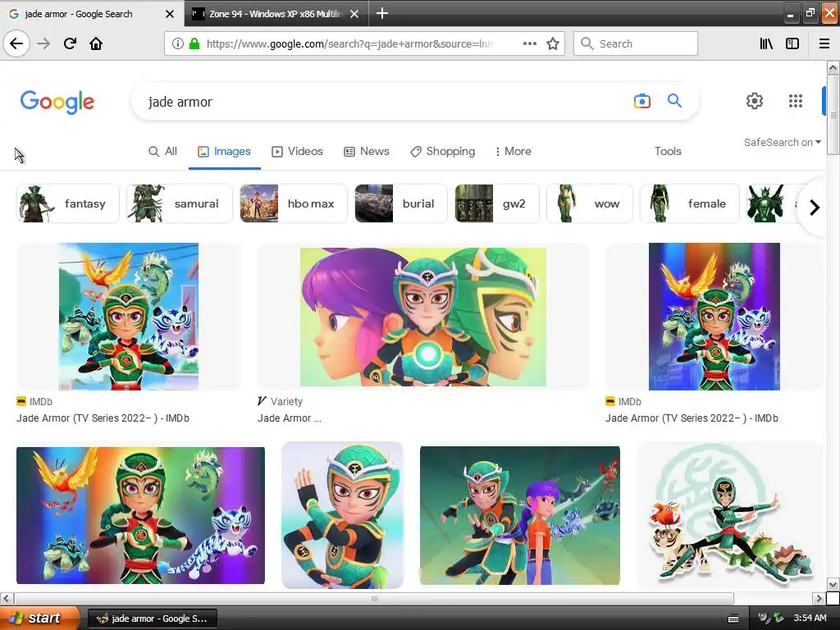Filter images by the fantasy chip
This screenshot has width=840, height=630.
point(68,203)
